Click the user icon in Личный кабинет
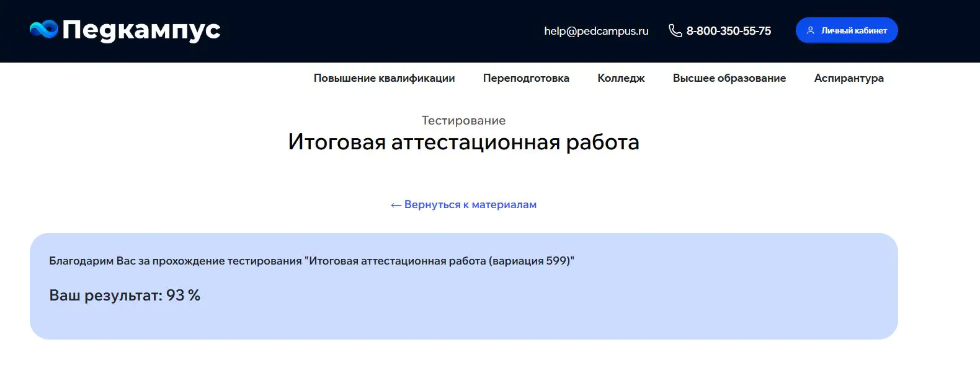Image resolution: width=980 pixels, height=368 pixels. point(810,30)
